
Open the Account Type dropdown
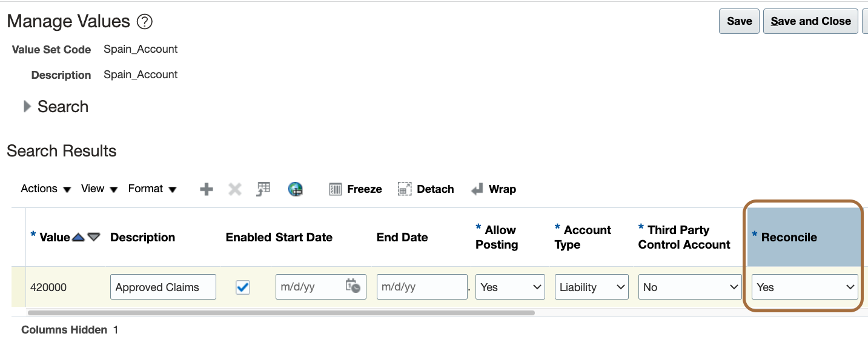tap(591, 287)
